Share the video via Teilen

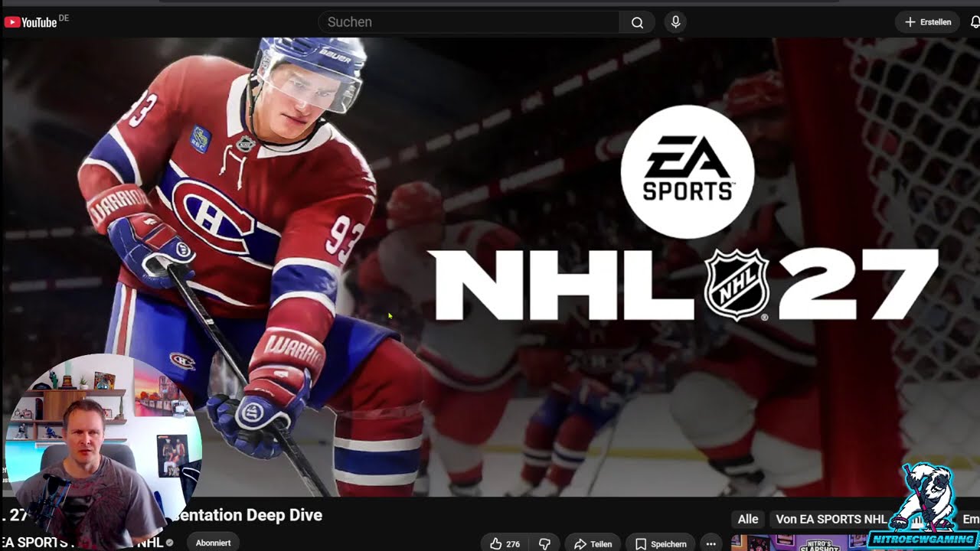593,543
